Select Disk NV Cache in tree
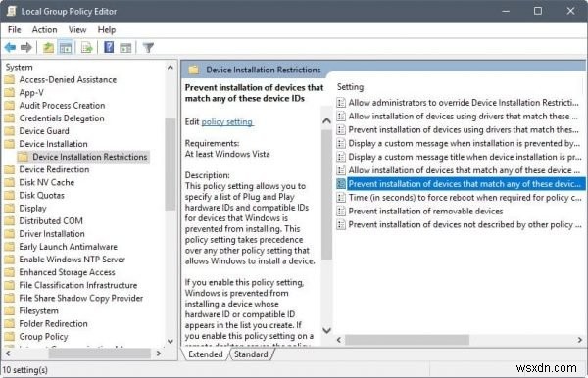 [46, 182]
